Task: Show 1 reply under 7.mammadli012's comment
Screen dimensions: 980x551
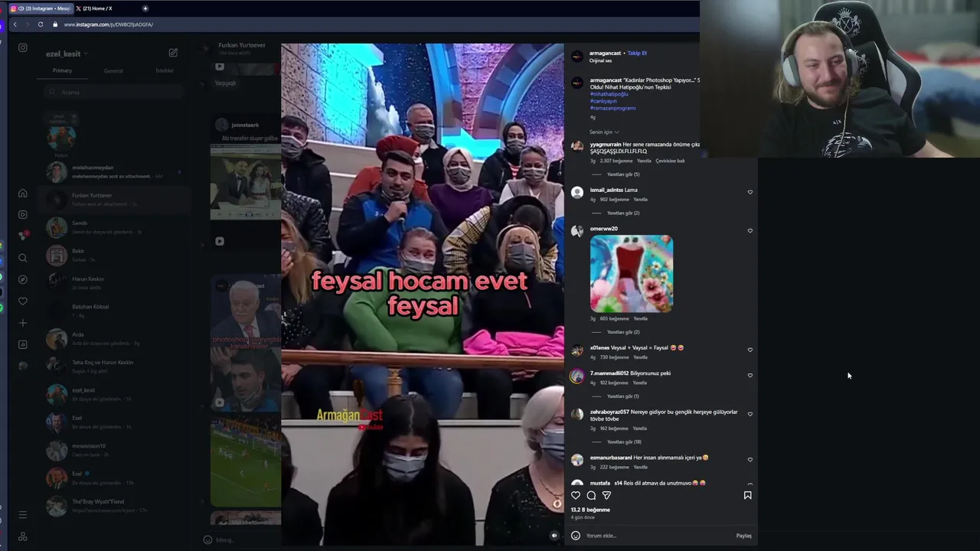Action: (x=622, y=396)
